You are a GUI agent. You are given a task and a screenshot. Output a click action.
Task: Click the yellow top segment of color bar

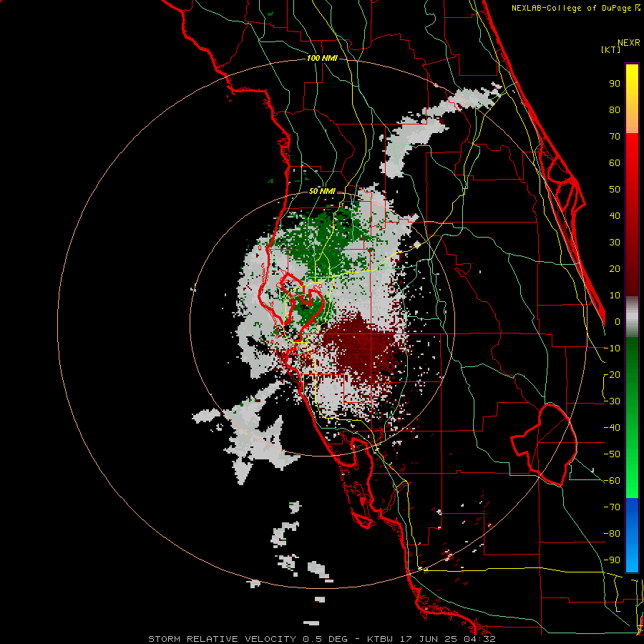click(632, 99)
